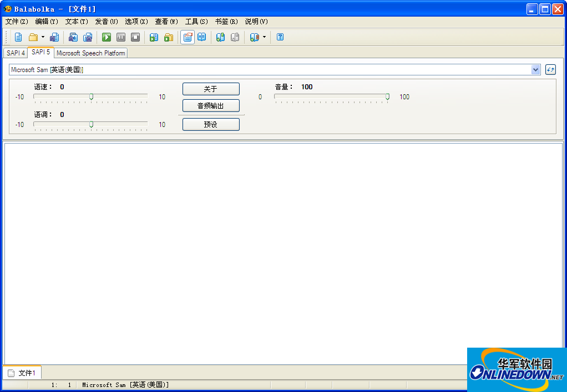Expand the open-file recent list arrow
This screenshot has height=392, width=567.
click(43, 37)
